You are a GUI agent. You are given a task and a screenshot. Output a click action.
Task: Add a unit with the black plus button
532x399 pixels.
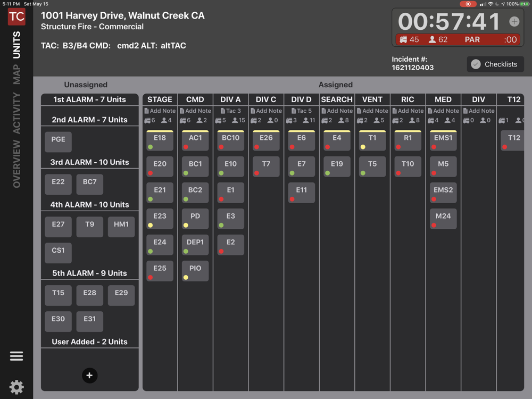[x=89, y=375]
